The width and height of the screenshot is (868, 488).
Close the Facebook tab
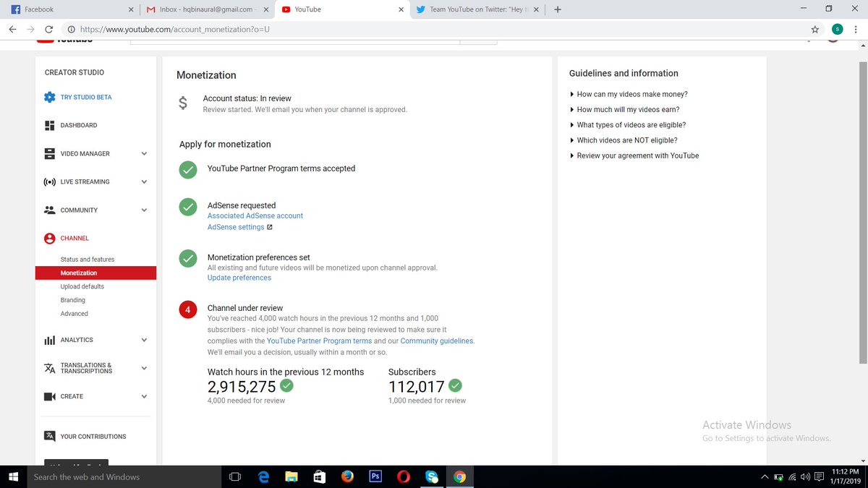[130, 9]
